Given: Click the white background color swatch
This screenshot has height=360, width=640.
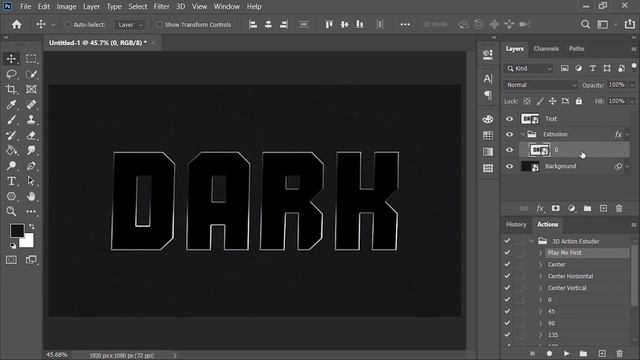Looking at the screenshot, I should 28,242.
